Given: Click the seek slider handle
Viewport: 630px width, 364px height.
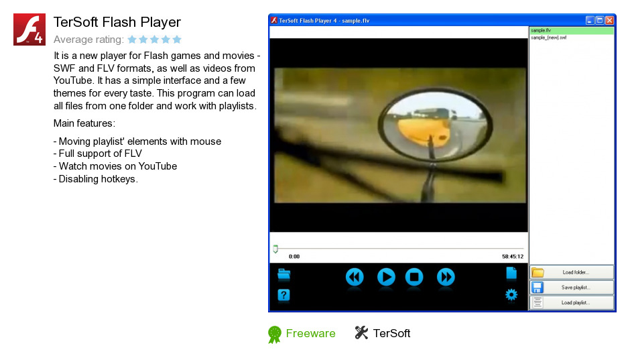Looking at the screenshot, I should click(x=275, y=249).
